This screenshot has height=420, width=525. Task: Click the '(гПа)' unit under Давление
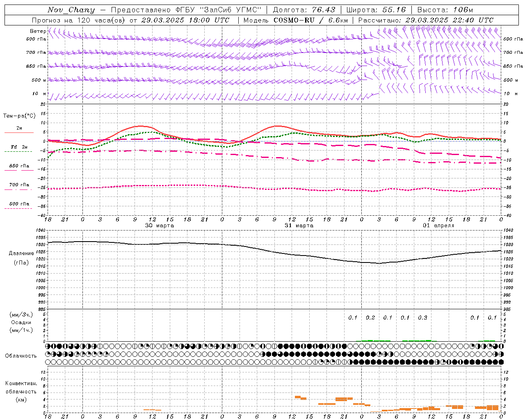point(21,263)
